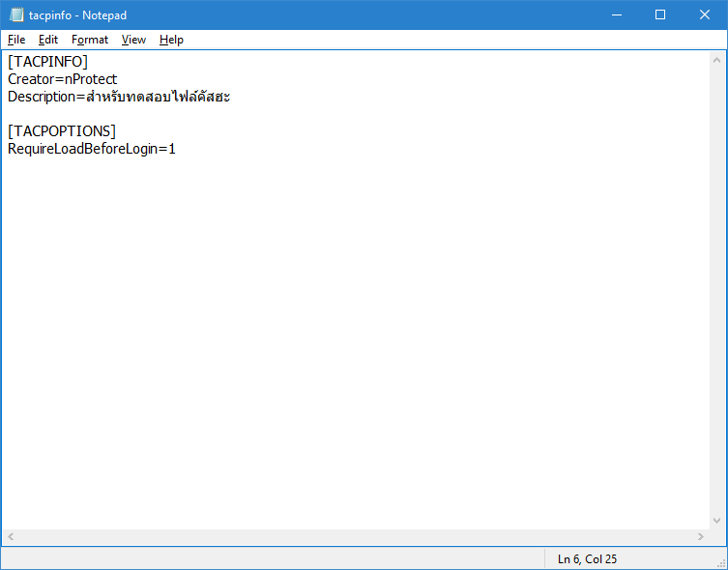This screenshot has height=570, width=728.
Task: Open the Edit menu
Action: [48, 40]
